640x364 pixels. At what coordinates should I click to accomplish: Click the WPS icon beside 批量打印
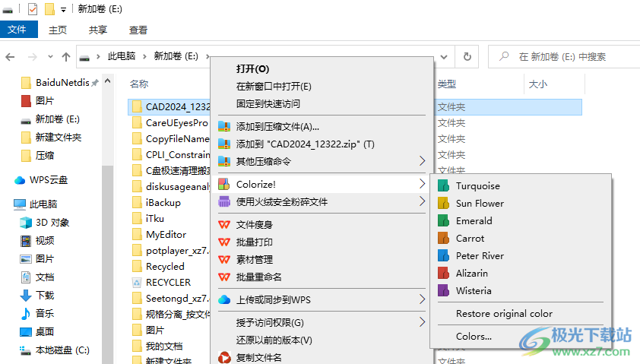point(224,242)
